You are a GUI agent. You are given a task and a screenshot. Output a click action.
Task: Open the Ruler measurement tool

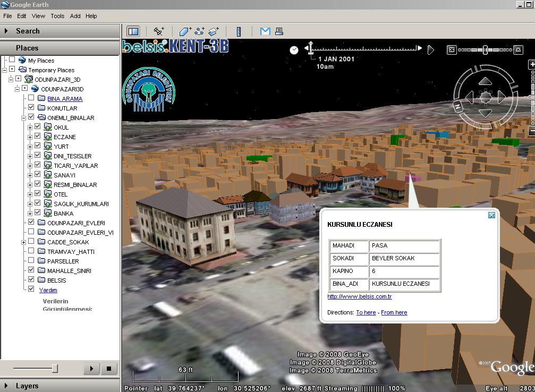point(239,31)
